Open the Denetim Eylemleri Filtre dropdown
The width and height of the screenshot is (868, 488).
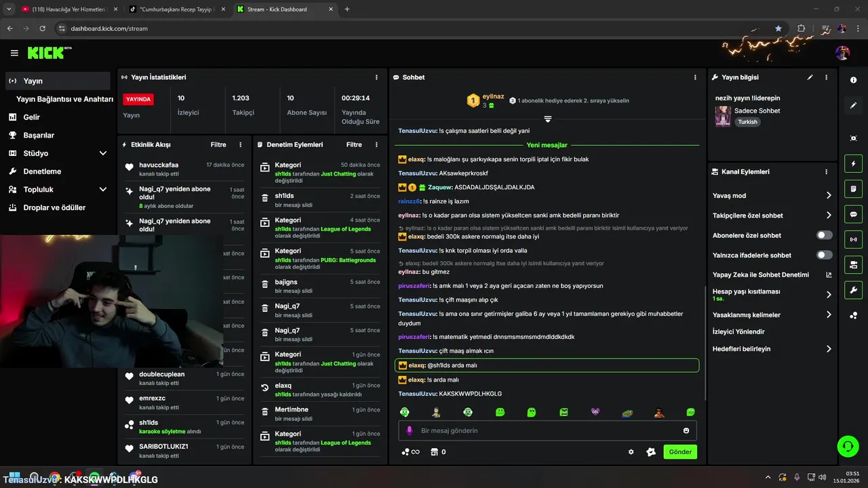click(354, 144)
